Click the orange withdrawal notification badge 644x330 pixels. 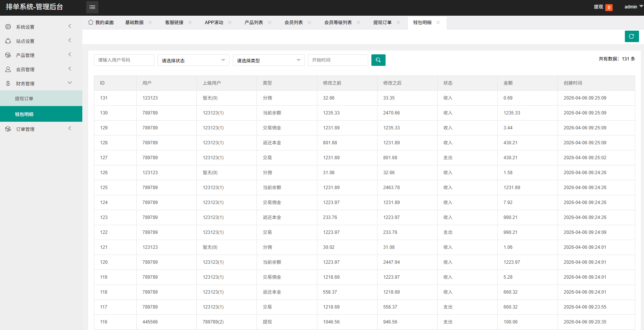click(609, 8)
